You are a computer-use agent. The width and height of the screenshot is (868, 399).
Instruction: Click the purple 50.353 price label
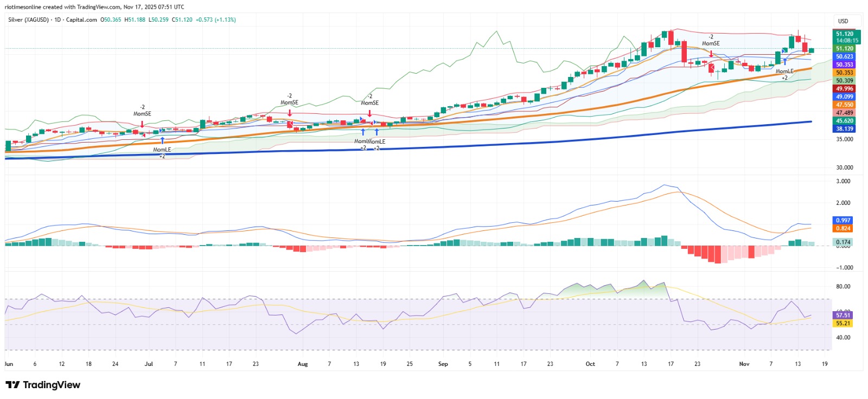(844, 65)
